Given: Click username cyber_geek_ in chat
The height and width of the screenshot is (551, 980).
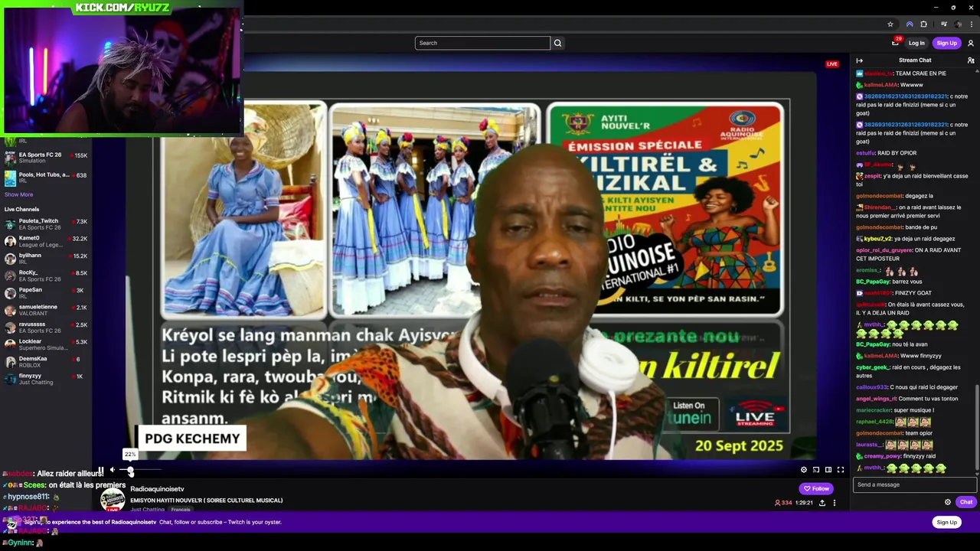Looking at the screenshot, I should coord(873,367).
